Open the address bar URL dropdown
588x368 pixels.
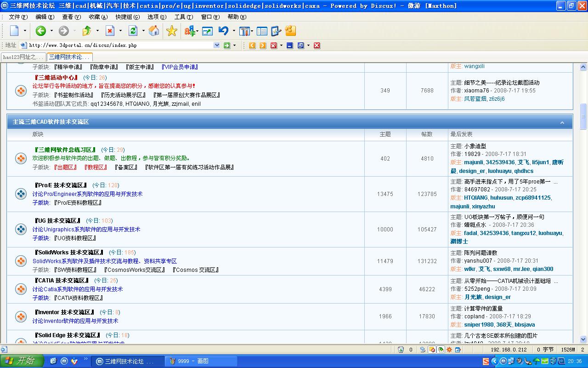click(x=217, y=45)
